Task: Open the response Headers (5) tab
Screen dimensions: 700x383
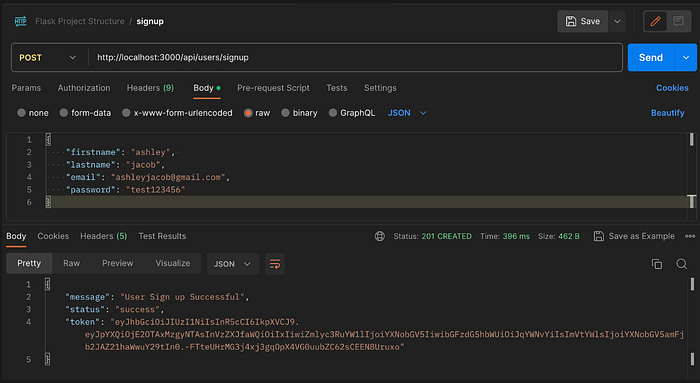Action: [104, 236]
